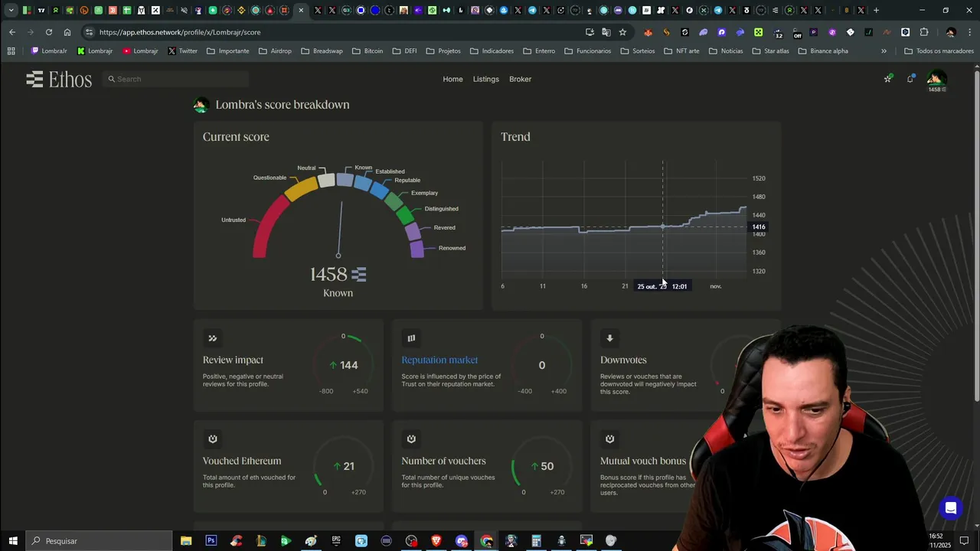Expand hidden bookmarks chevron
980x551 pixels.
[884, 51]
